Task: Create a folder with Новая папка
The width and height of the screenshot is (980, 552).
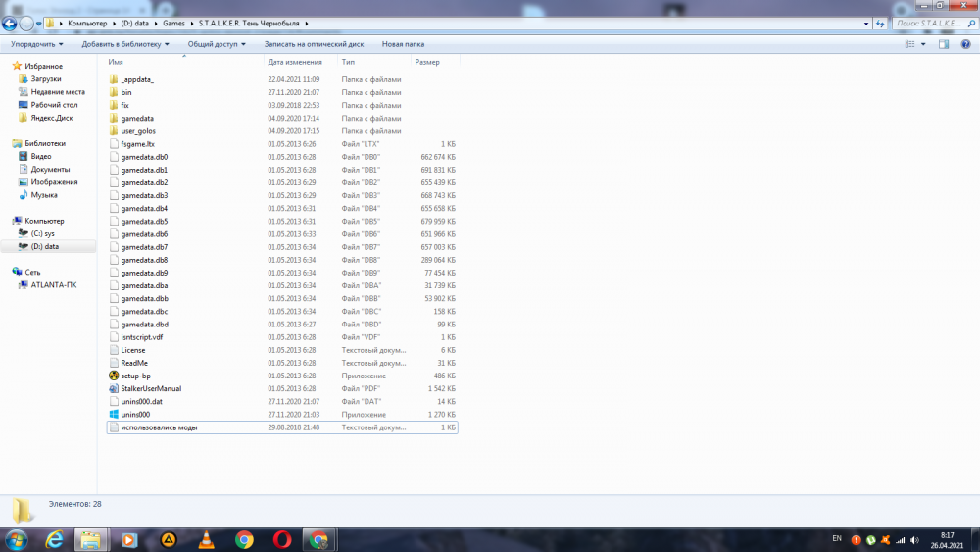Action: click(403, 44)
